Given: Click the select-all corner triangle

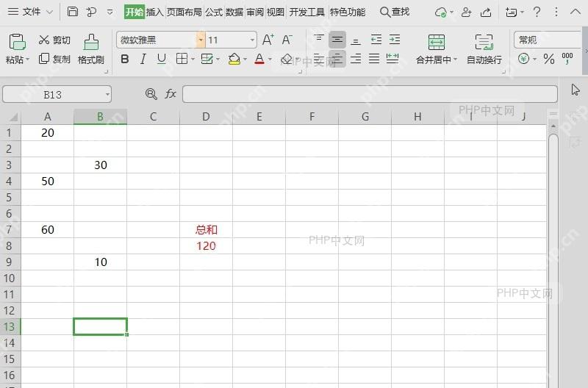Looking at the screenshot, I should 13,118.
